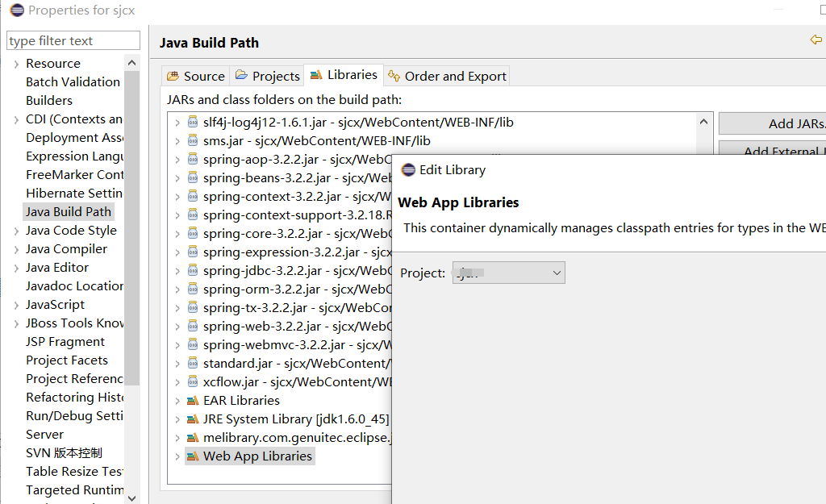The width and height of the screenshot is (826, 504).
Task: Open Deployment Assembly settings
Action: tap(74, 137)
